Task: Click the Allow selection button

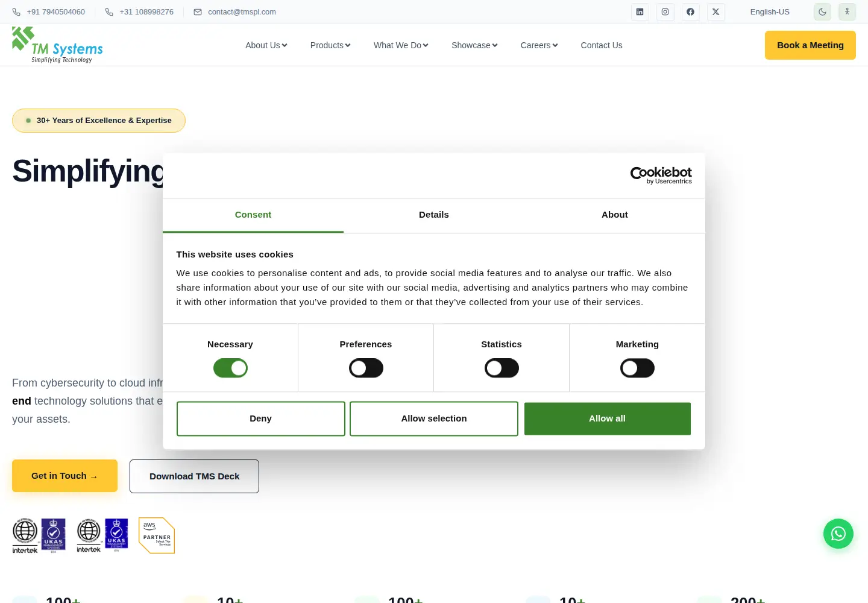Action: pyautogui.click(x=434, y=418)
